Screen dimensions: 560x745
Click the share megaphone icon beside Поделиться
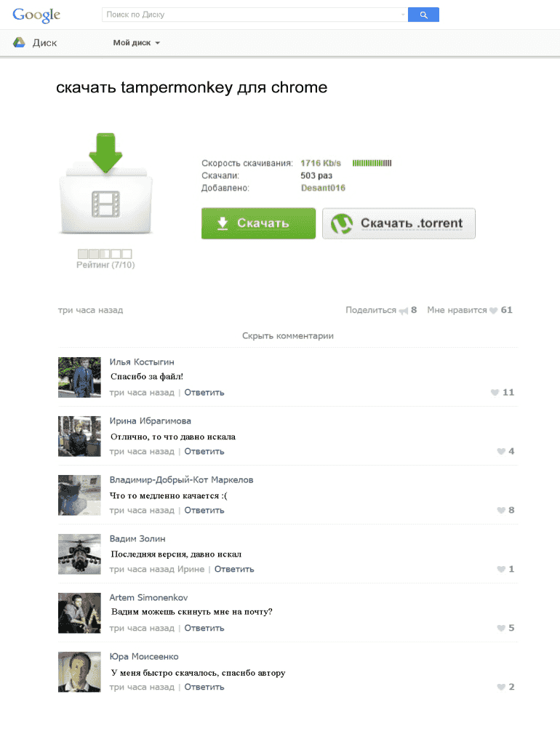[x=404, y=311]
